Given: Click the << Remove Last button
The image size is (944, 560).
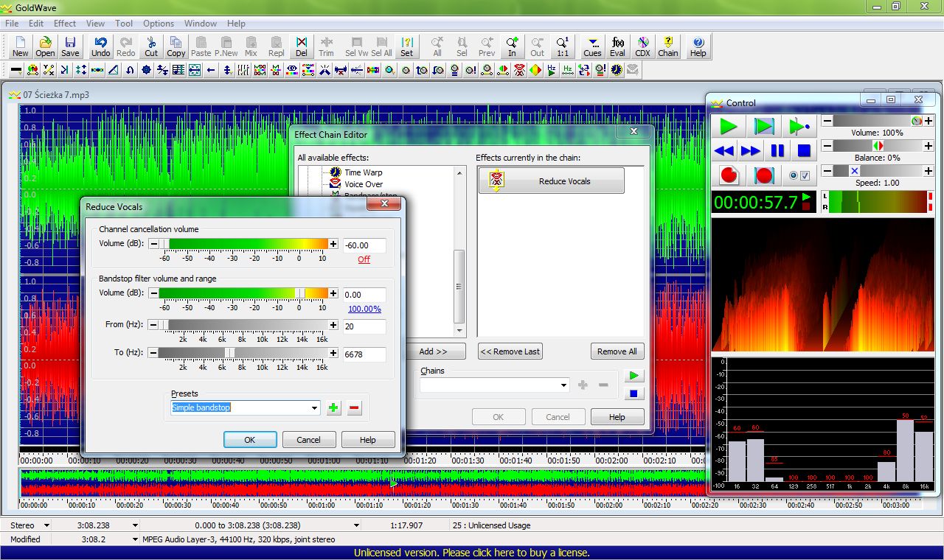Looking at the screenshot, I should [510, 351].
